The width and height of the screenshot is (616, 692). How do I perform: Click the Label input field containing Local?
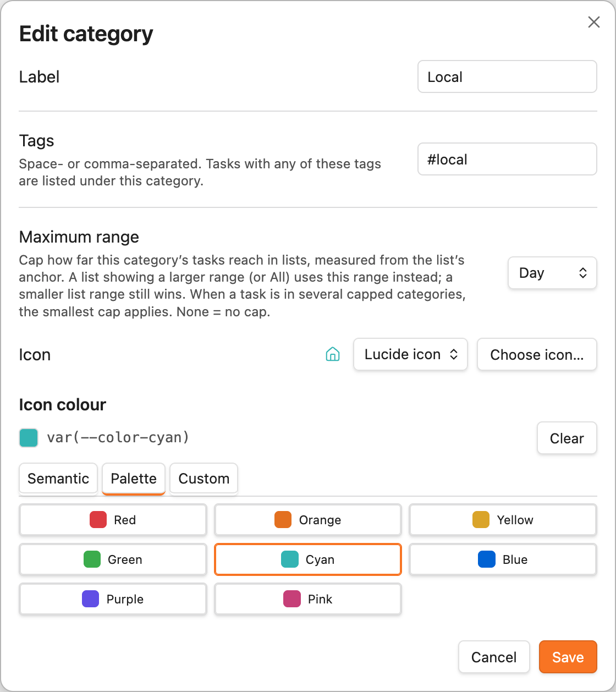pos(507,76)
